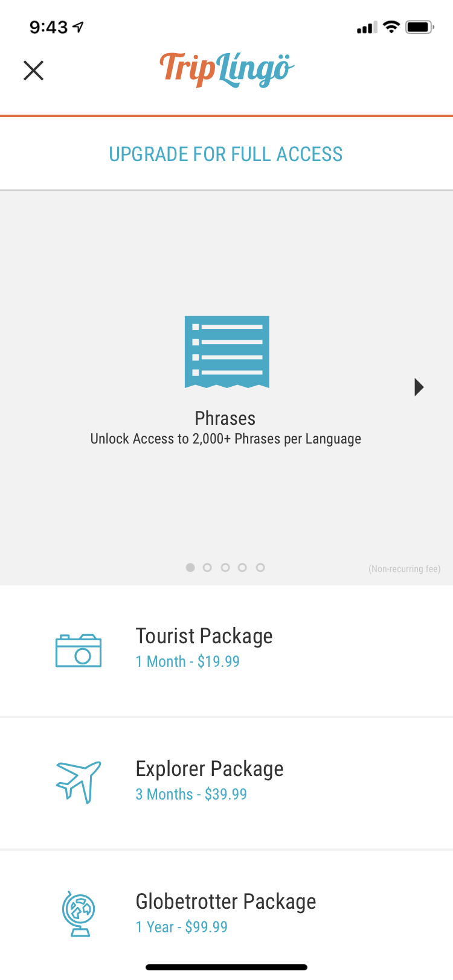Tap the Wi-Fi status bar icon

tap(391, 27)
